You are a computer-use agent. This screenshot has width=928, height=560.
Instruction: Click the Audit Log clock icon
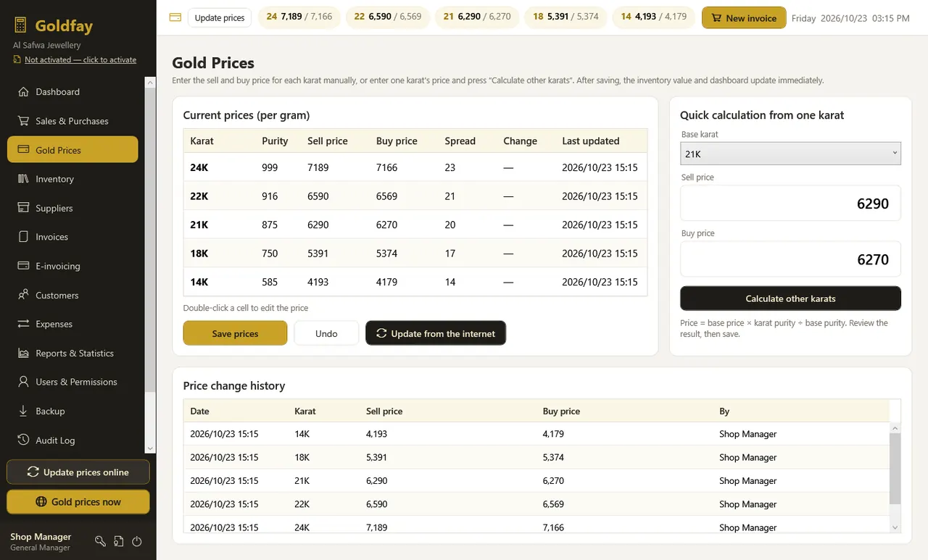point(23,440)
